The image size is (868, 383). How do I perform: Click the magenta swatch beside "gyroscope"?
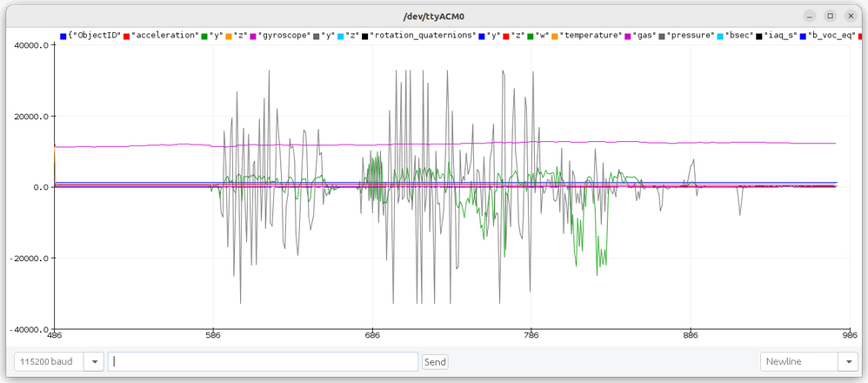pos(254,36)
